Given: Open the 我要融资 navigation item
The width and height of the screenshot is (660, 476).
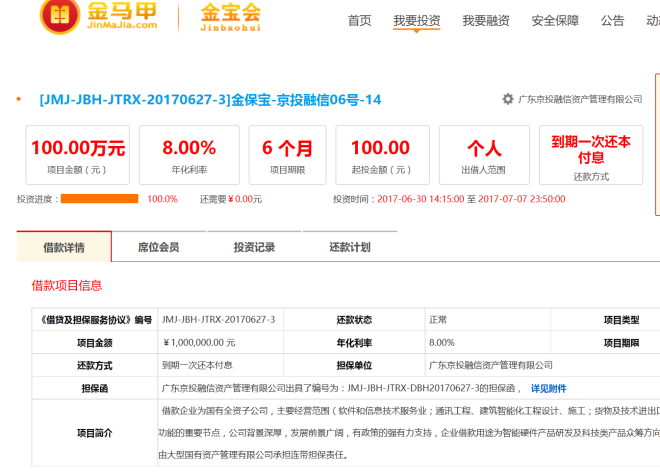Looking at the screenshot, I should point(486,20).
